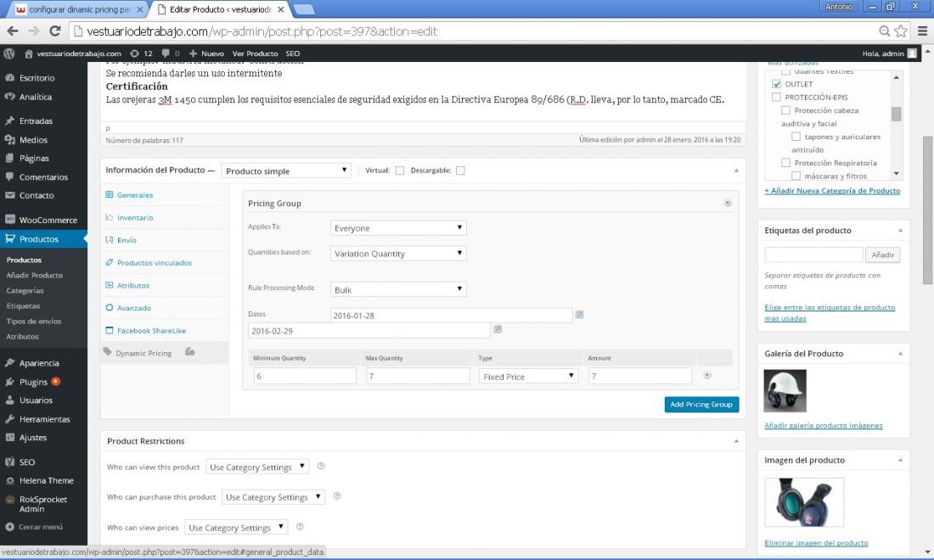Click Añadir galería producto imágenes link

click(824, 425)
